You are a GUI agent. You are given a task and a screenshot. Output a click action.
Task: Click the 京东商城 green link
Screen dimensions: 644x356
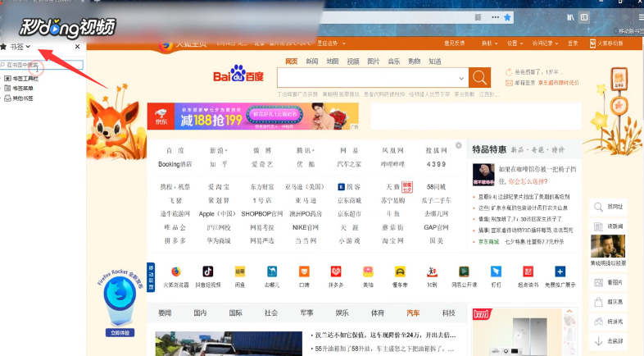(488, 242)
